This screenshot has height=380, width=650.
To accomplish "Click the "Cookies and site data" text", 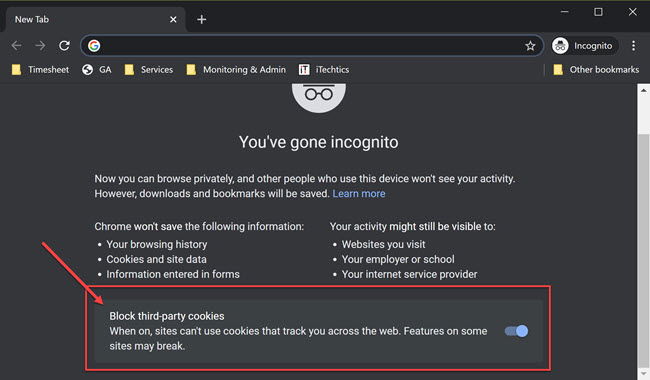I will click(x=156, y=259).
